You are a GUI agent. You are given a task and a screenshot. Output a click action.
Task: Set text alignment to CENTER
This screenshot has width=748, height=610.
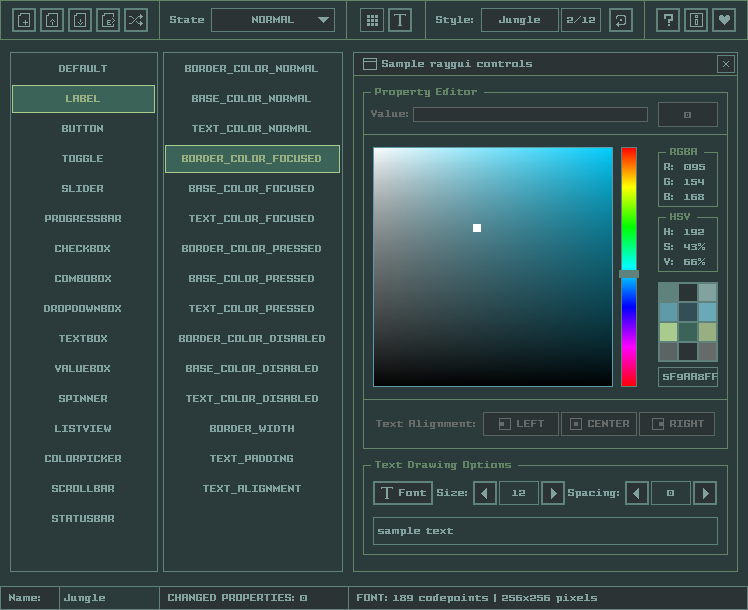click(x=599, y=424)
